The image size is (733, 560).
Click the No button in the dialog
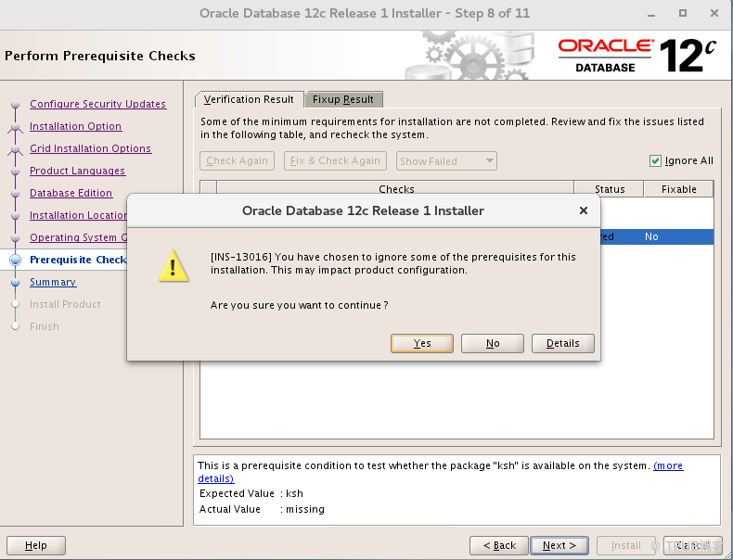493,343
